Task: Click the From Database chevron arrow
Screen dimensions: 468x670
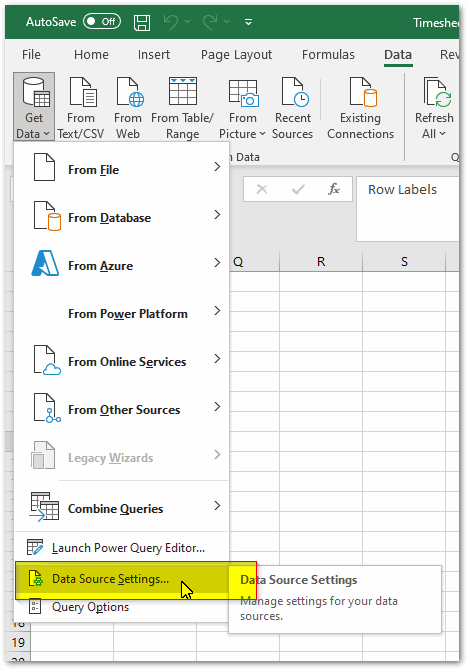Action: pos(217,215)
